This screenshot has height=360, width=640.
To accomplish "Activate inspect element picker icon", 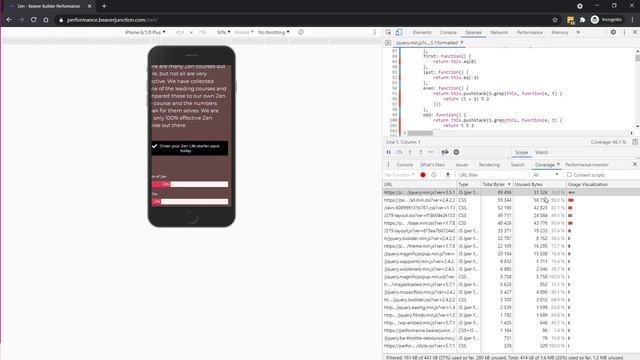I will click(389, 32).
